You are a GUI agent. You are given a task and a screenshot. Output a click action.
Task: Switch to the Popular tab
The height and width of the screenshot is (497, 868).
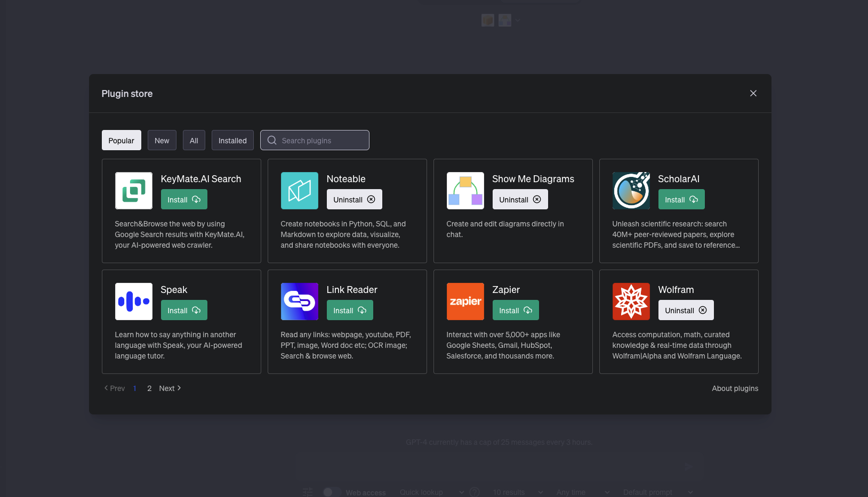[x=121, y=141]
